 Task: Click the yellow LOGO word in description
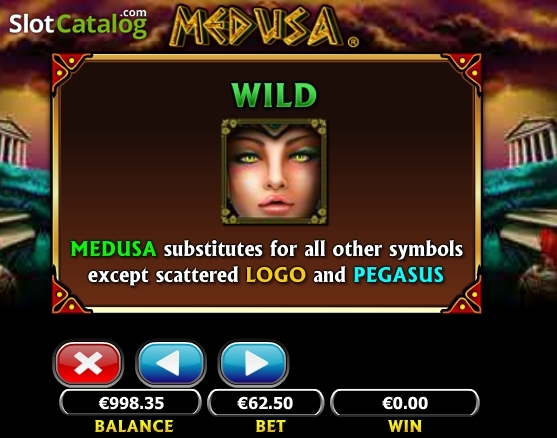point(276,275)
